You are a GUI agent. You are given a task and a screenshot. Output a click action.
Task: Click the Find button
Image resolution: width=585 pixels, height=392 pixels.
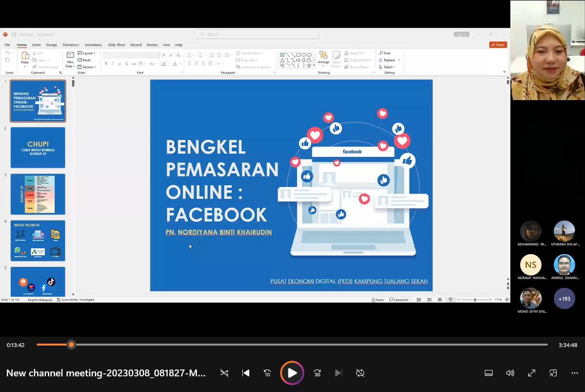click(385, 53)
